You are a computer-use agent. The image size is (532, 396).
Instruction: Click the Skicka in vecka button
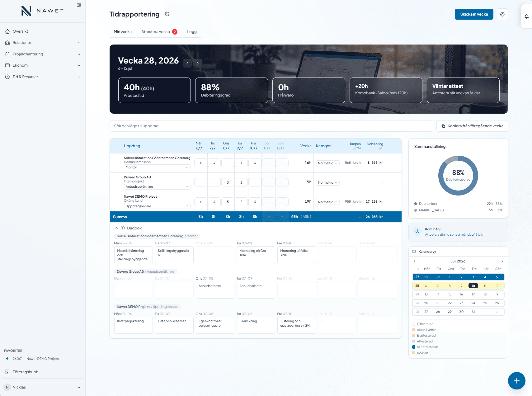[474, 14]
